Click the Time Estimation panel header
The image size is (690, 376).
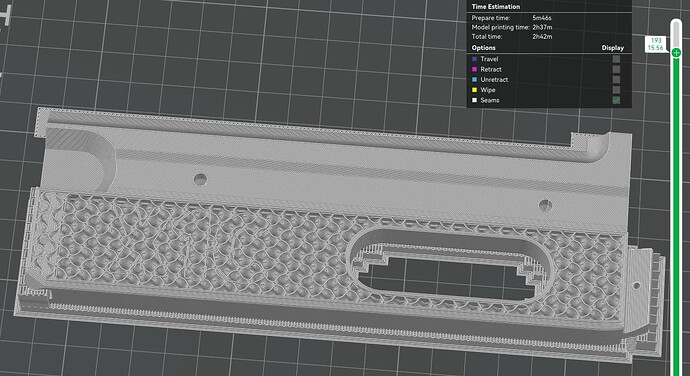495,7
